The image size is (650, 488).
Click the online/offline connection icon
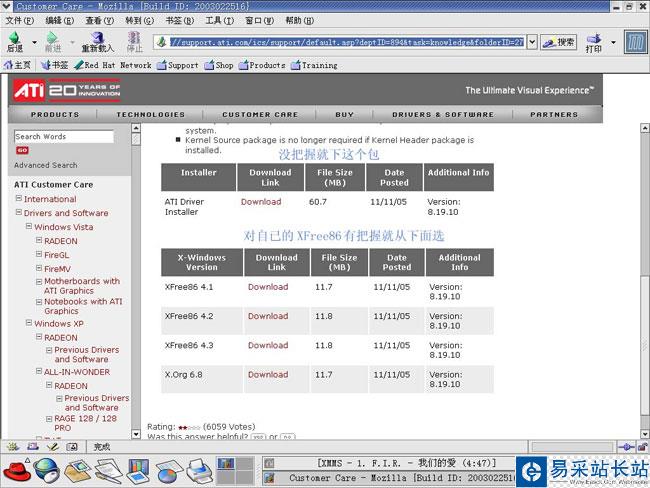[x=626, y=447]
